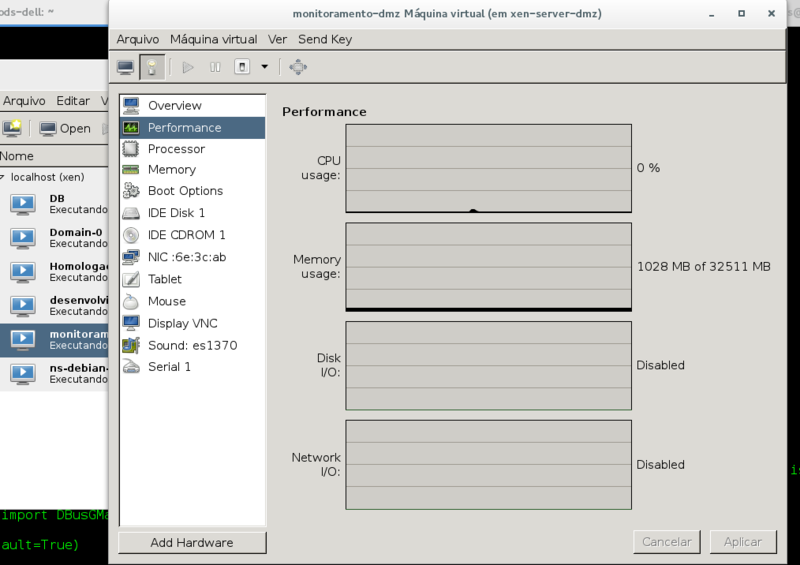Select DB virtual machine row

click(x=54, y=204)
